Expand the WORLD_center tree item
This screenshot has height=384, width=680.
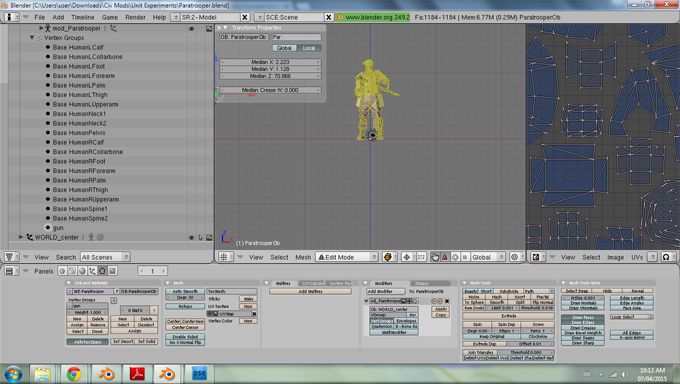tap(20, 237)
